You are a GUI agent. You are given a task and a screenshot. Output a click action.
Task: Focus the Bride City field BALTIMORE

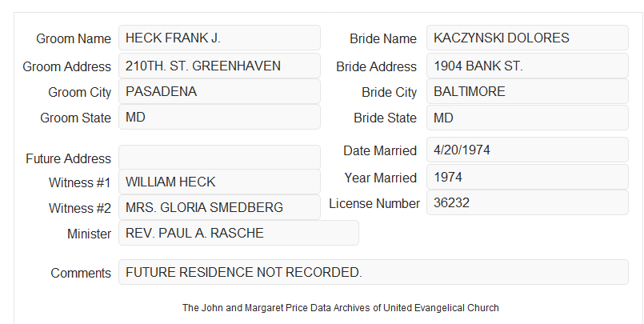(x=527, y=91)
